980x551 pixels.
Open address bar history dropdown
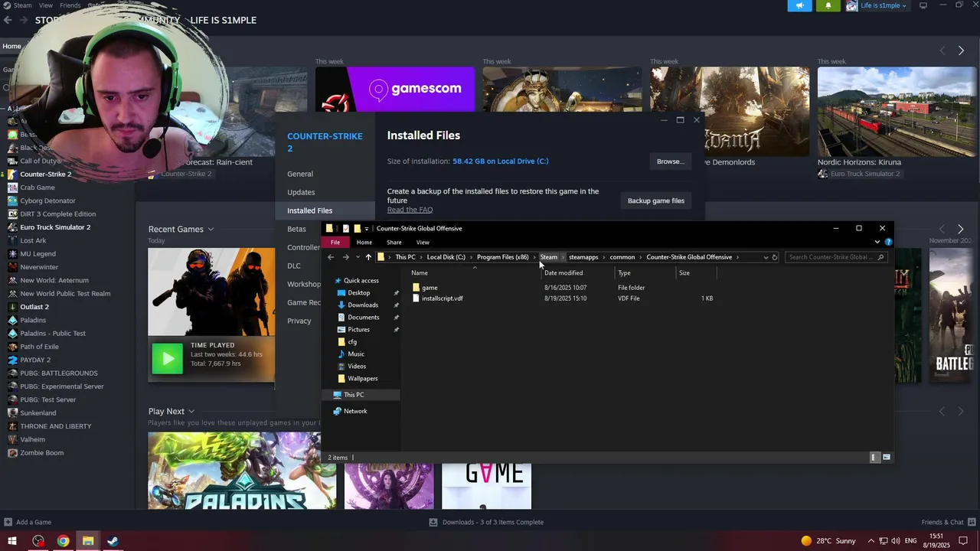tap(766, 257)
